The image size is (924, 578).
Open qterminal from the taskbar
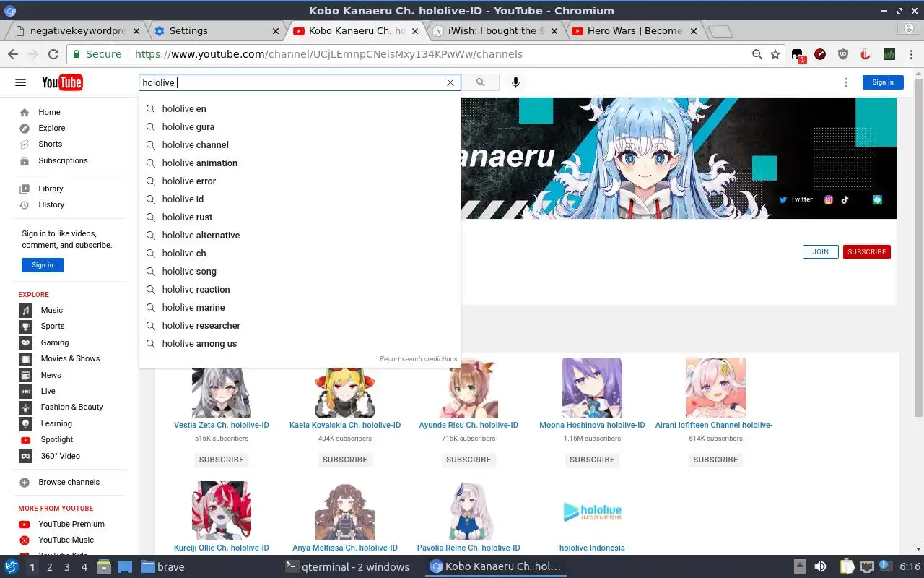pos(348,567)
